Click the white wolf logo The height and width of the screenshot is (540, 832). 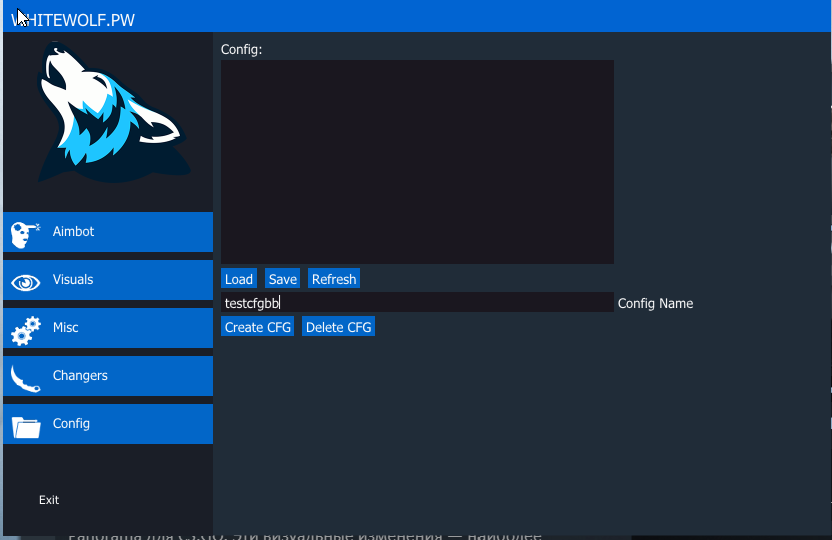pos(108,114)
